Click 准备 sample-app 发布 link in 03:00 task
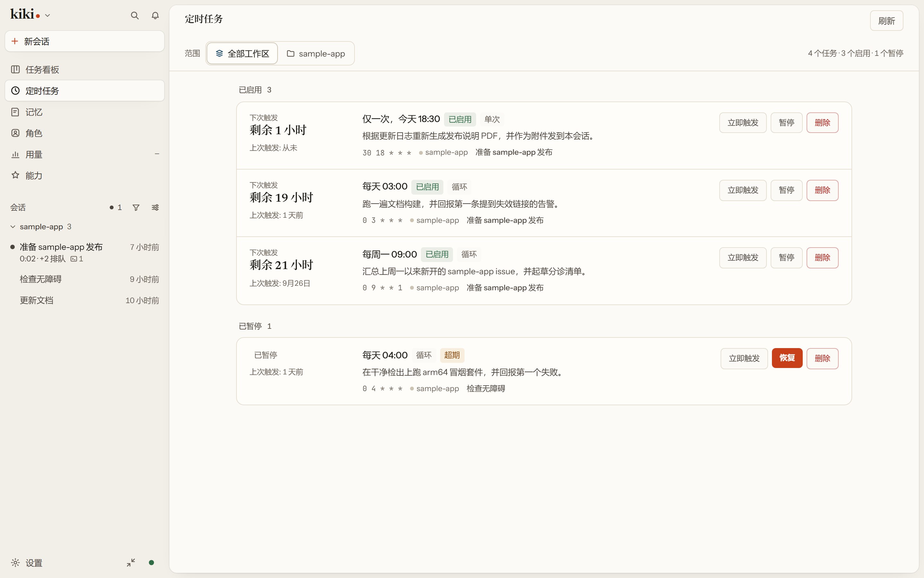 tap(505, 221)
